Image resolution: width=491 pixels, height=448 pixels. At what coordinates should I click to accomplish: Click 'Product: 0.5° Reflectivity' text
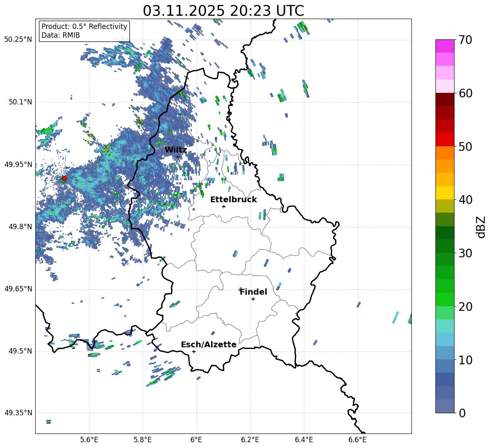click(84, 27)
